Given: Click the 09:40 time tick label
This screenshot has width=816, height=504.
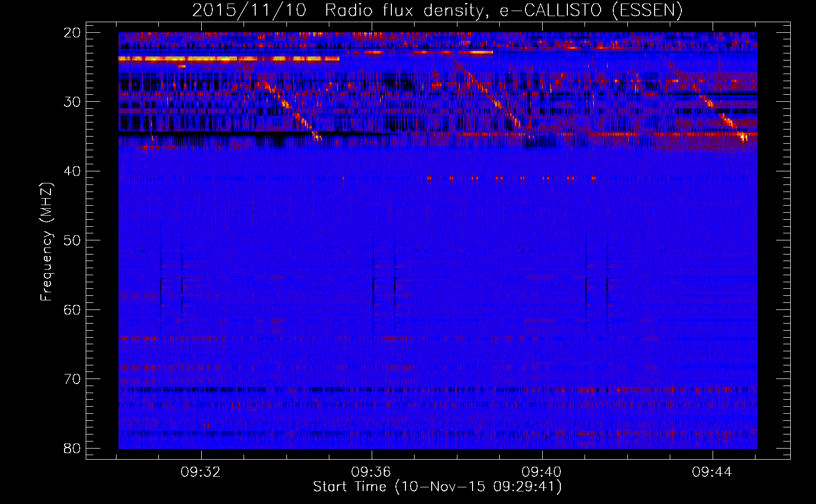Looking at the screenshot, I should 542,472.
